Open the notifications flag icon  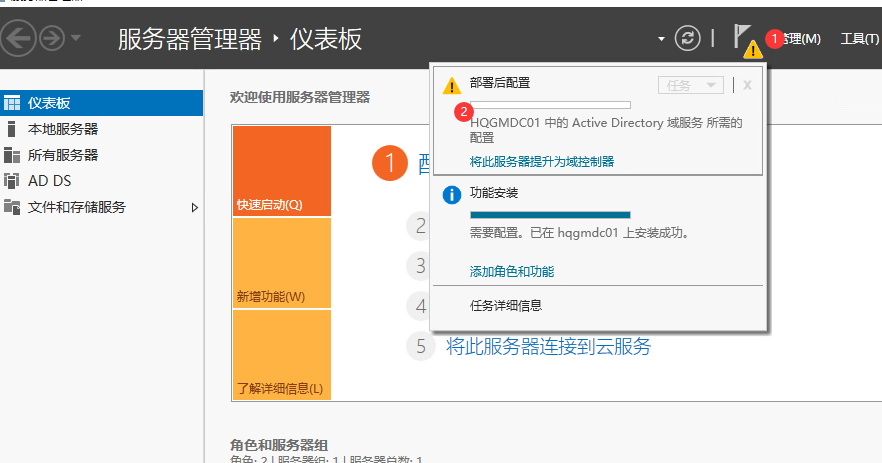coord(747,41)
